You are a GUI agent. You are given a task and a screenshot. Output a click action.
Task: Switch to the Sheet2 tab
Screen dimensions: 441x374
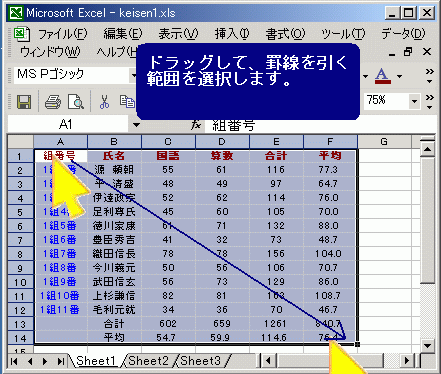[x=148, y=361]
